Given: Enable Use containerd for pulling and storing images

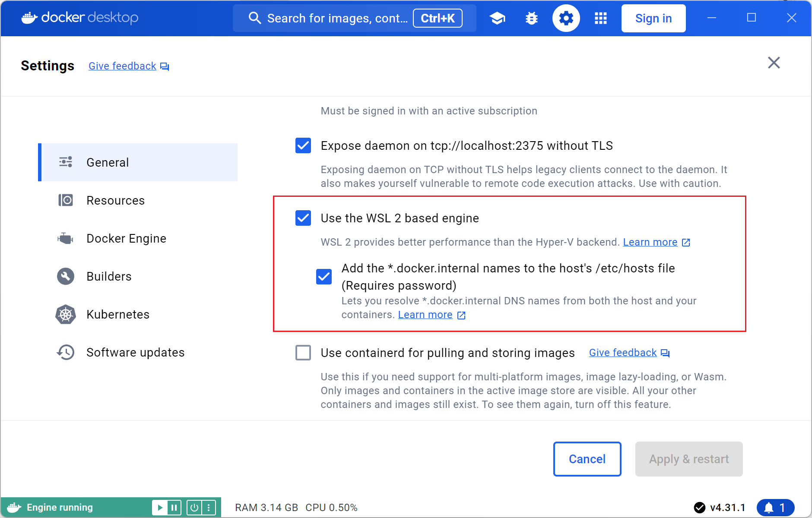Looking at the screenshot, I should [x=303, y=353].
